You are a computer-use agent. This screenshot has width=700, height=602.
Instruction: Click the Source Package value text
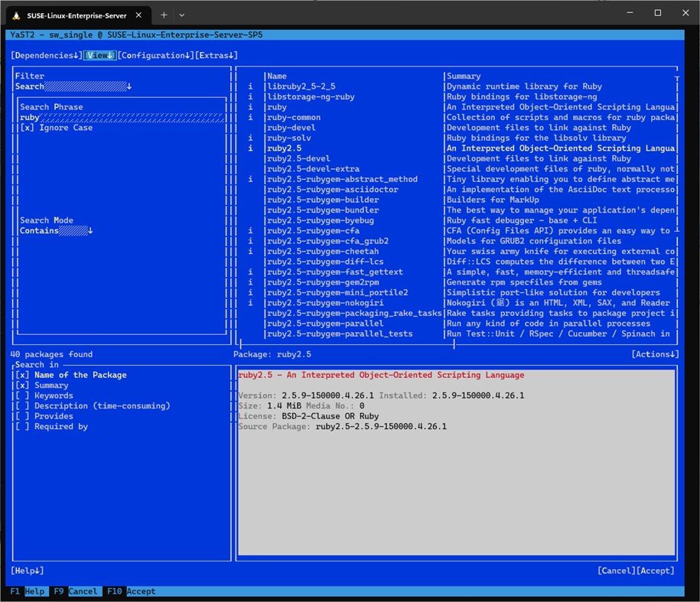click(381, 426)
